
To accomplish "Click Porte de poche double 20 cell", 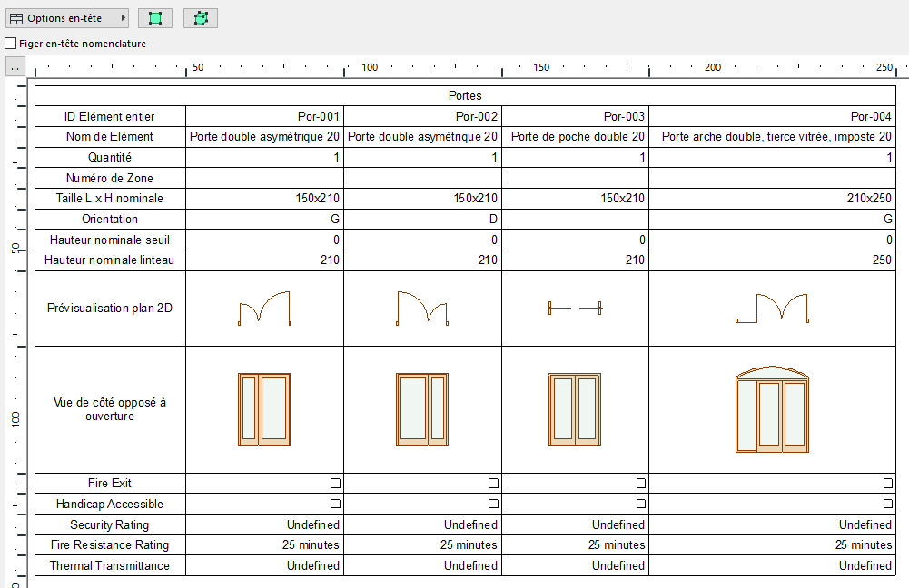I will click(x=575, y=137).
